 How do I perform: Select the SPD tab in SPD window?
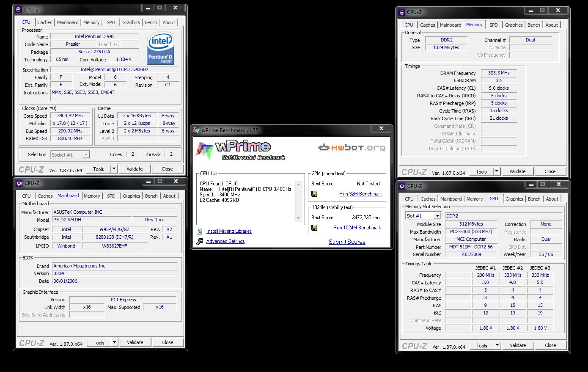[494, 198]
